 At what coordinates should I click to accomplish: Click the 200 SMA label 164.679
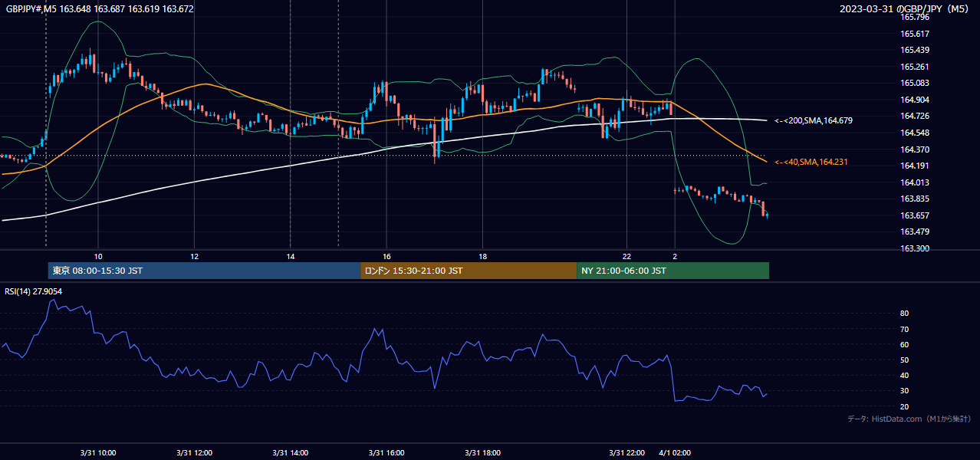[x=814, y=120]
